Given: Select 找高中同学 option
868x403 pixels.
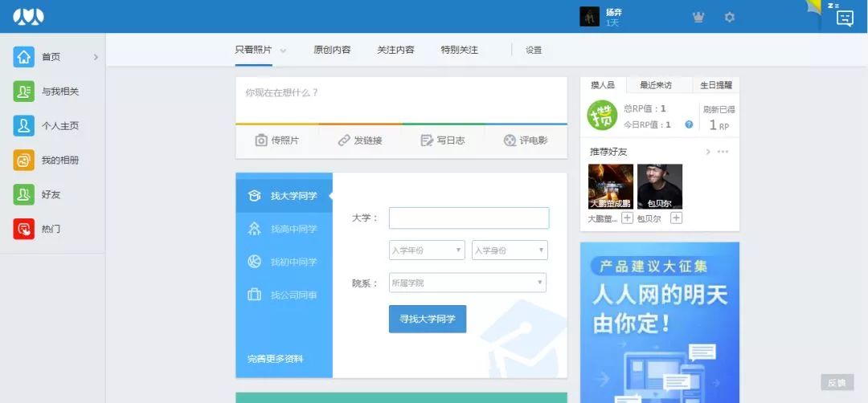Looking at the screenshot, I should coord(284,229).
